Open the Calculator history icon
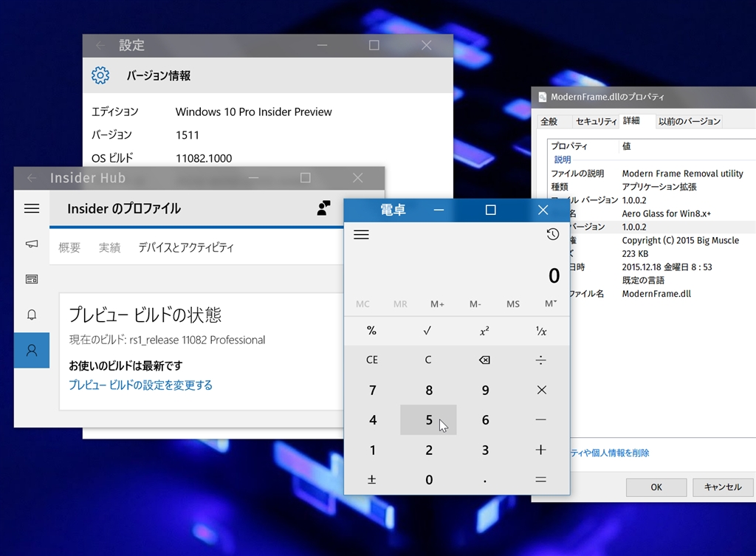Viewport: 756px width, 556px height. 552,234
